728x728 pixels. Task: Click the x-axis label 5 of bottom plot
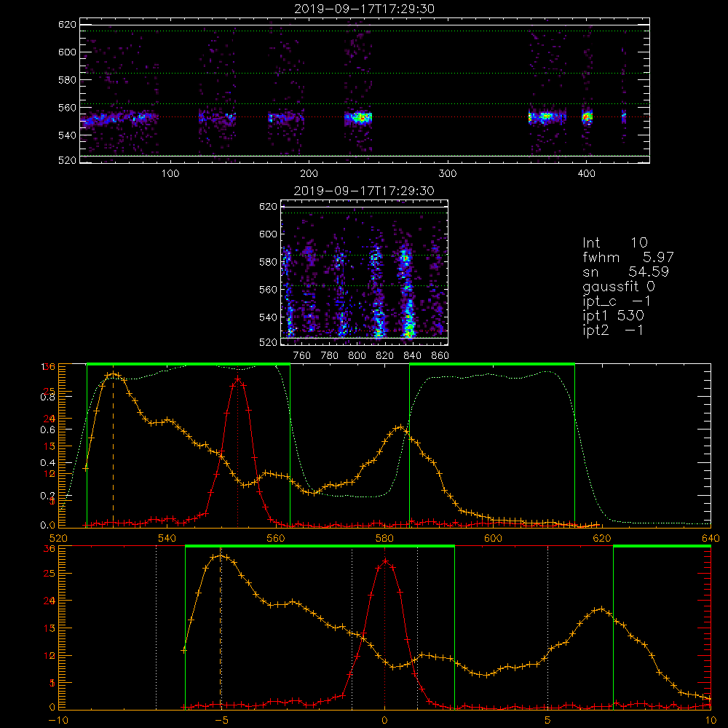[x=548, y=721]
